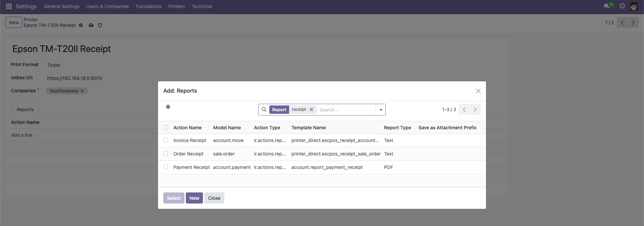This screenshot has width=644, height=226.
Task: Click account.move model cell
Action: 228,140
